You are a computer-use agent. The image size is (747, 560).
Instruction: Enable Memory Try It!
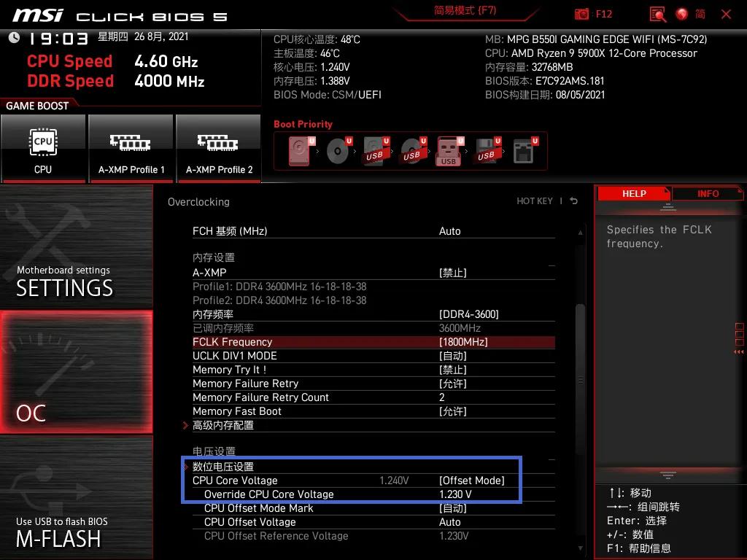pos(452,370)
